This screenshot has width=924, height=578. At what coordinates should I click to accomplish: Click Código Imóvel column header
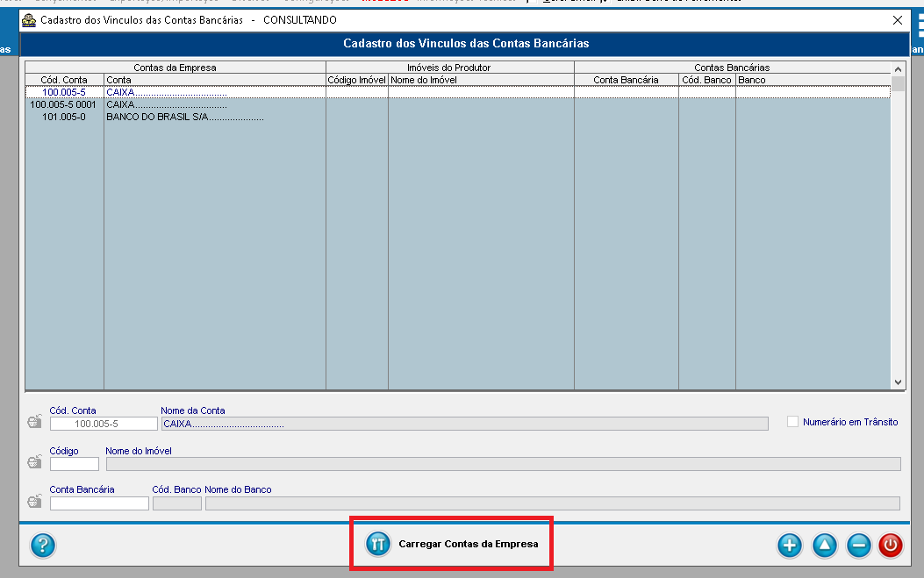coord(357,80)
